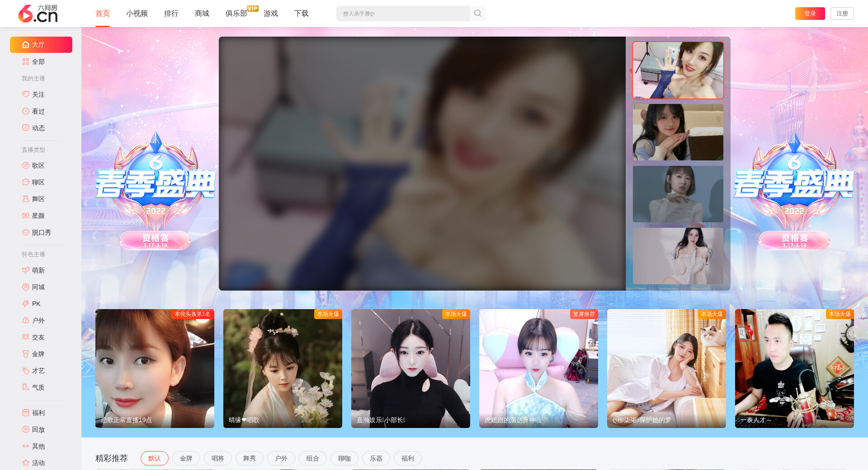Image resolution: width=868 pixels, height=470 pixels.
Task: Select the second streamer preview thumbnail
Action: 678,132
